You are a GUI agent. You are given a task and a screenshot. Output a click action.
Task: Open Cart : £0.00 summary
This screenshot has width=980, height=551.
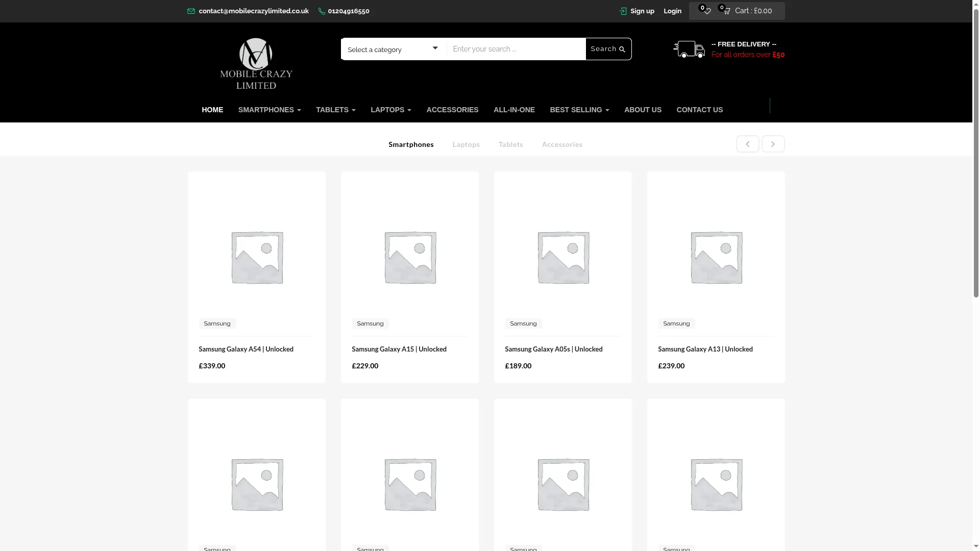[x=753, y=11]
